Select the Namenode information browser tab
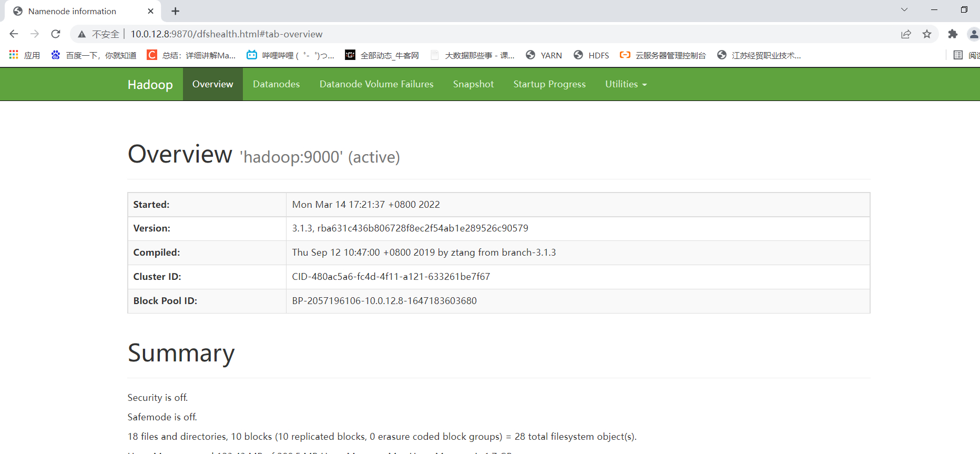This screenshot has height=454, width=980. (x=81, y=11)
